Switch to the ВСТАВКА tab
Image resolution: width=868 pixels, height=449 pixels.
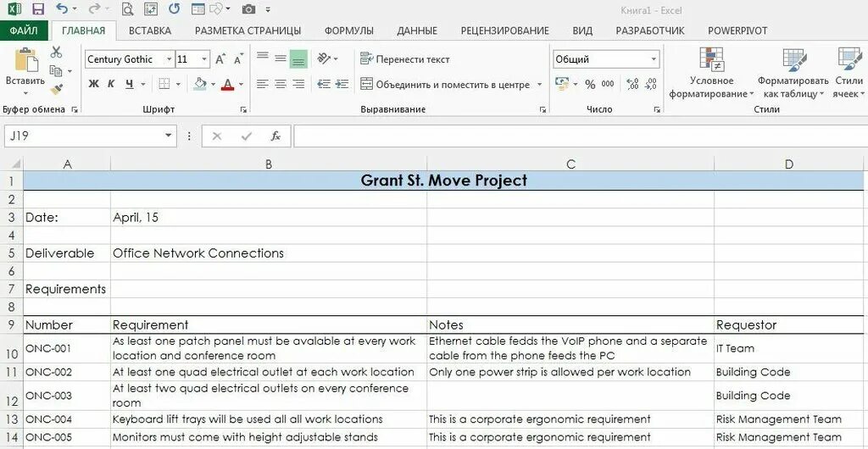150,31
